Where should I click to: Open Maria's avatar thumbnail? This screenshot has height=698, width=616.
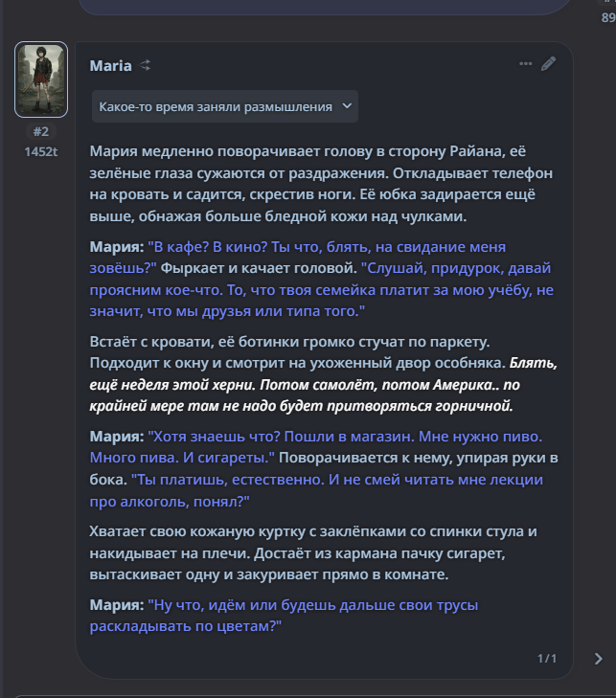pyautogui.click(x=41, y=79)
